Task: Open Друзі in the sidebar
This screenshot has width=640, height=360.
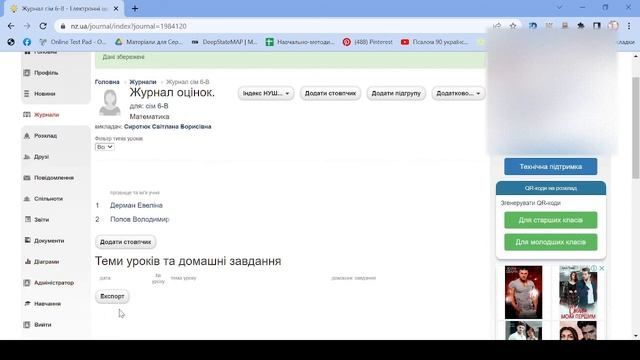Action: tap(41, 157)
